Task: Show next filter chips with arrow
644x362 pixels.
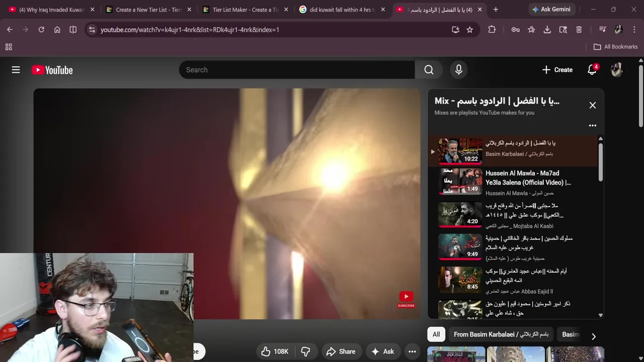Action: tap(594, 336)
